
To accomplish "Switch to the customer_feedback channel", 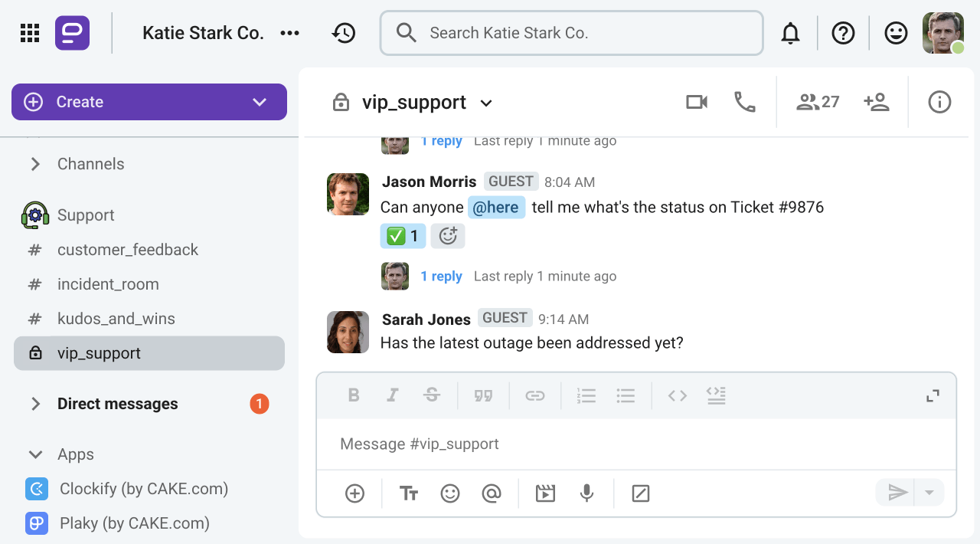I will tap(127, 250).
